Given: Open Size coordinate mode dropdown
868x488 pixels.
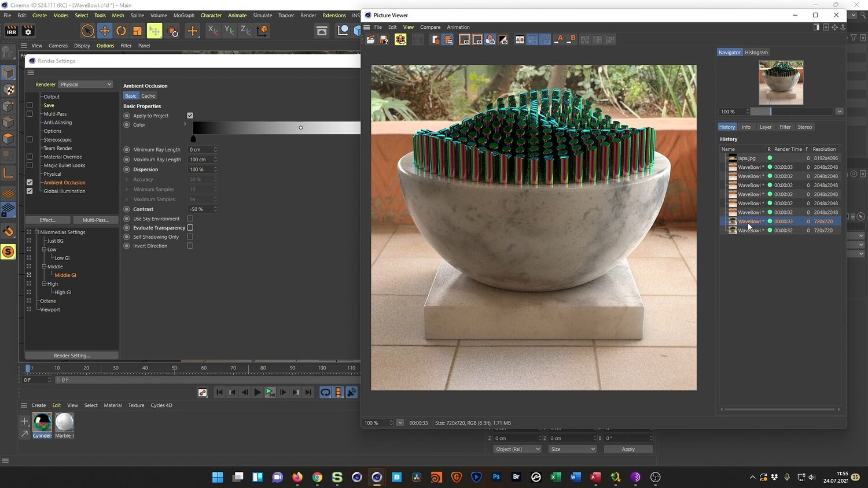Looking at the screenshot, I should pyautogui.click(x=572, y=449).
